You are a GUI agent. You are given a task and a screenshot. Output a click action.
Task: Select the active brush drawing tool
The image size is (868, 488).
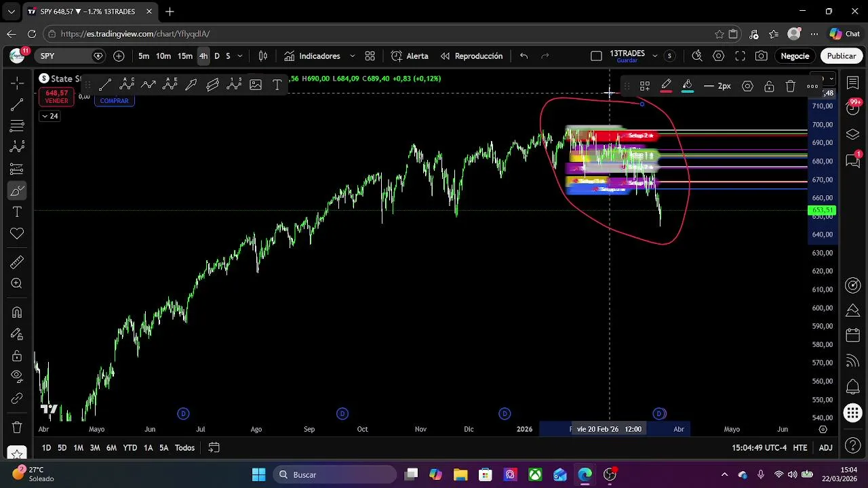click(17, 190)
